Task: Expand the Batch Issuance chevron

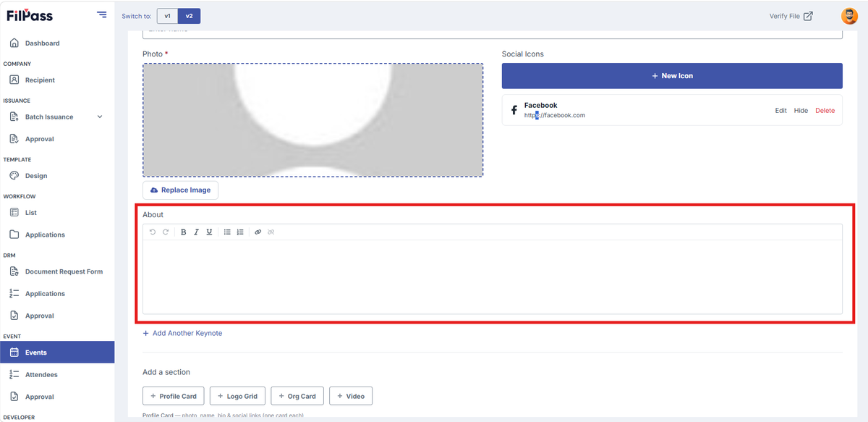Action: (x=100, y=117)
